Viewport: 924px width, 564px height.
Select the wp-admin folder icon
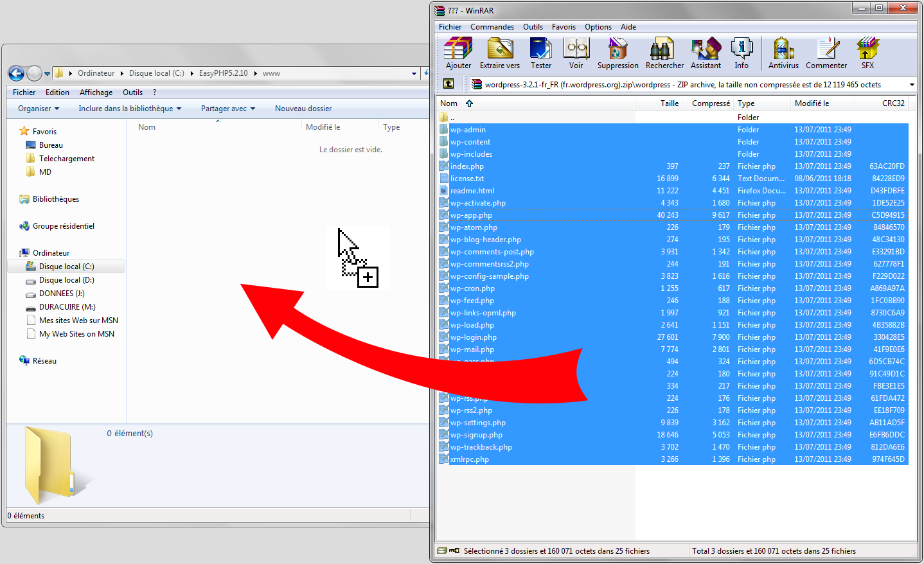point(443,130)
